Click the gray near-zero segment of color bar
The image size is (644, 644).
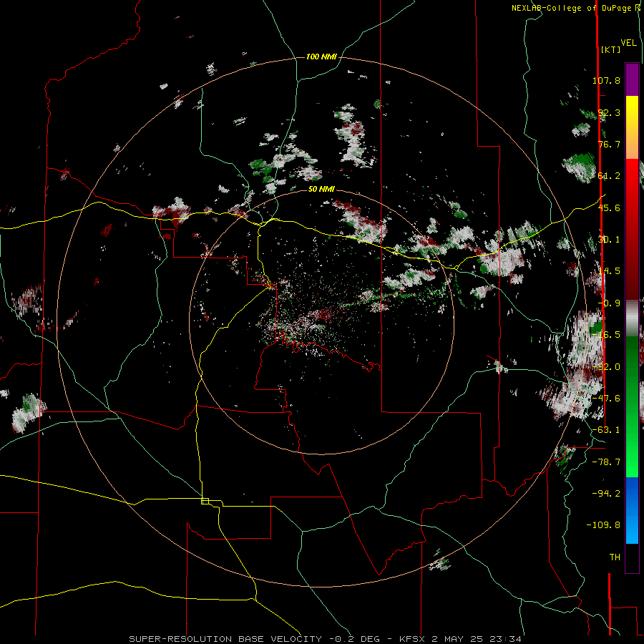pyautogui.click(x=632, y=318)
